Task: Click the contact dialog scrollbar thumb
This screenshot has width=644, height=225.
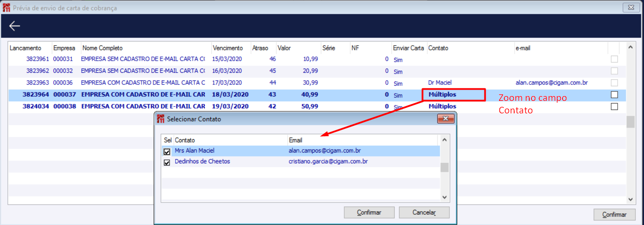Action: coord(444,167)
